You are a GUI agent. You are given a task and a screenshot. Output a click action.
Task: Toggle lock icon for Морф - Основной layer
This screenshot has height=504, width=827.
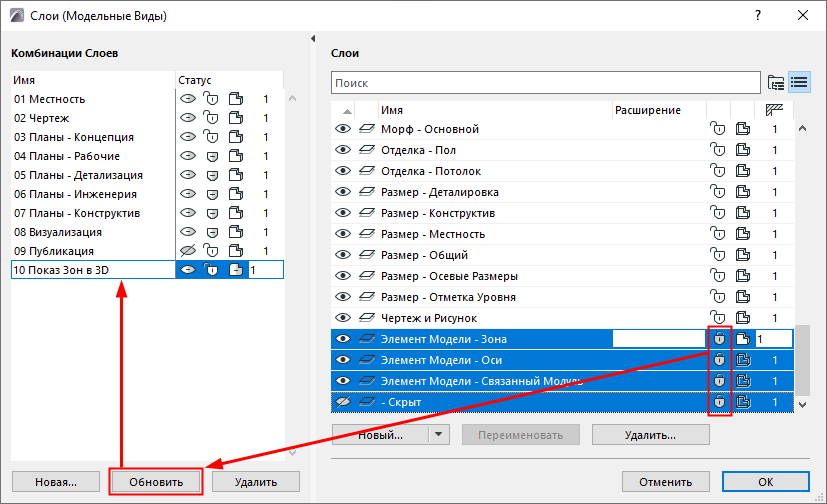718,129
